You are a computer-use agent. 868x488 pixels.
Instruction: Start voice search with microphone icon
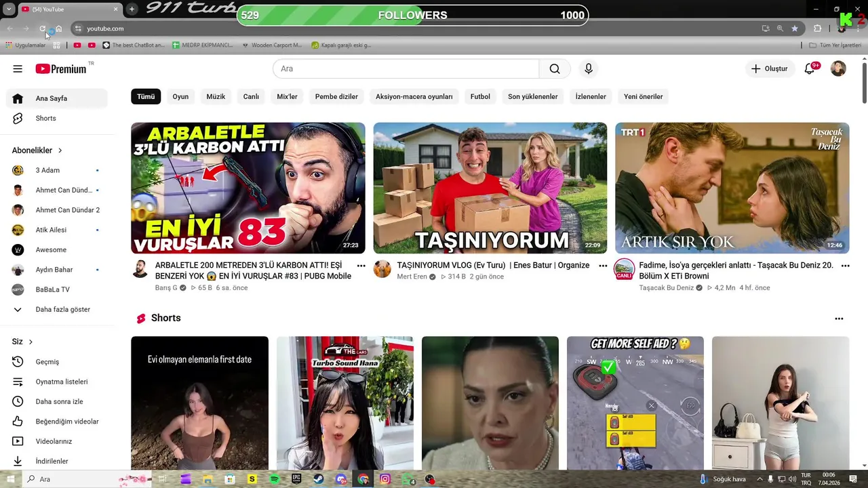click(x=589, y=68)
